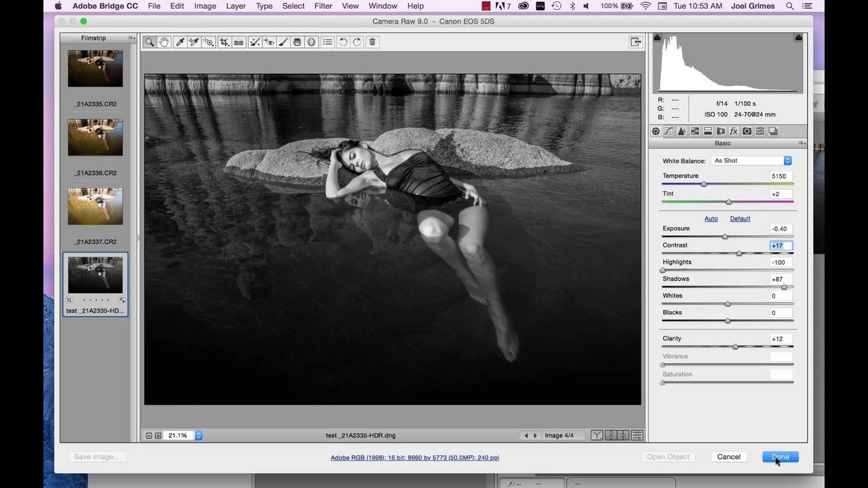Copy current settings to Before
The height and width of the screenshot is (488, 868).
(x=623, y=435)
